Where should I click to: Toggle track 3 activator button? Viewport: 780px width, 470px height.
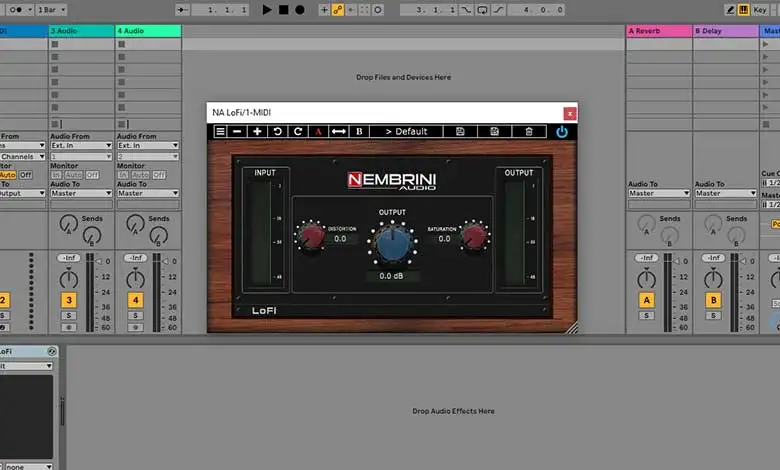tap(69, 300)
